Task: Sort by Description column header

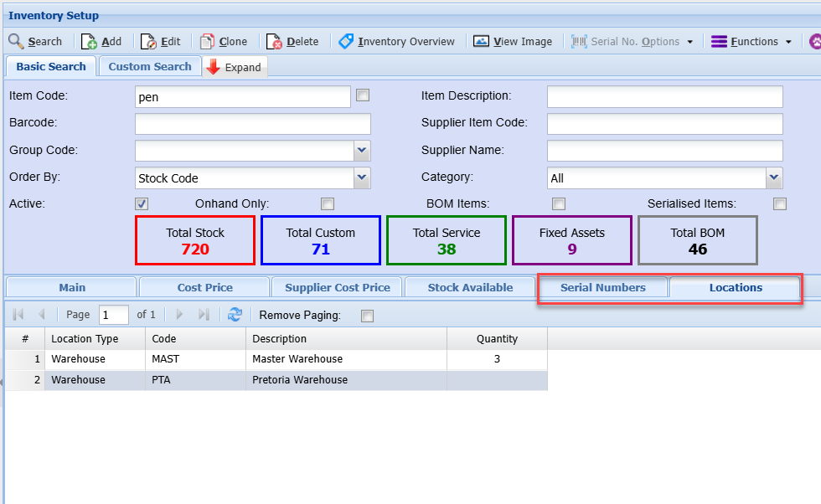Action: pos(346,338)
